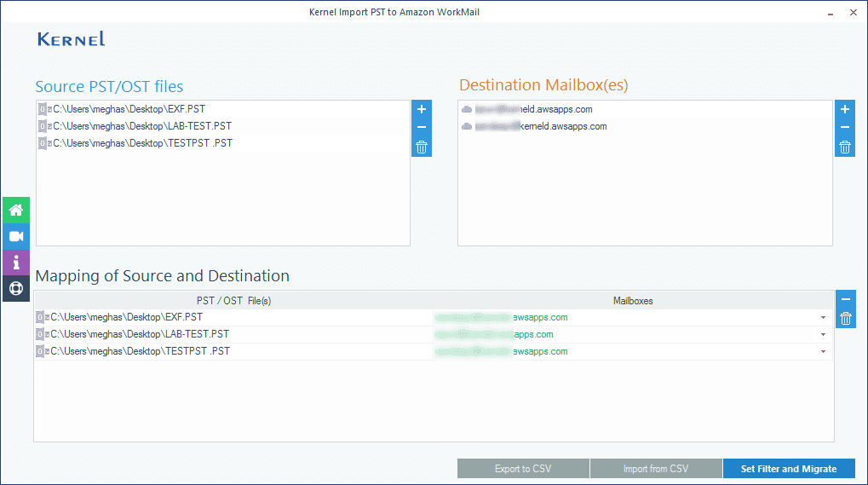
Task: Select LAB-TEST.PST row in mapping table
Action: click(234, 334)
